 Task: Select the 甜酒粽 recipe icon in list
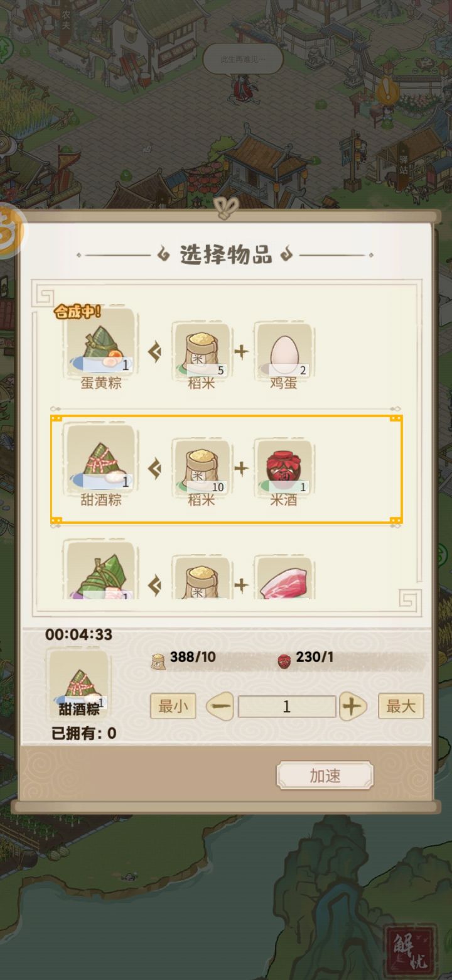coord(100,459)
